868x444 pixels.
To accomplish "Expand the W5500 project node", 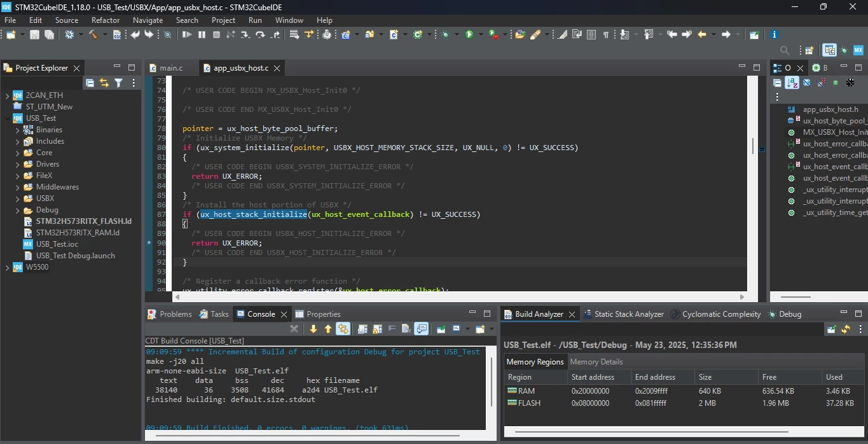I will [8, 267].
